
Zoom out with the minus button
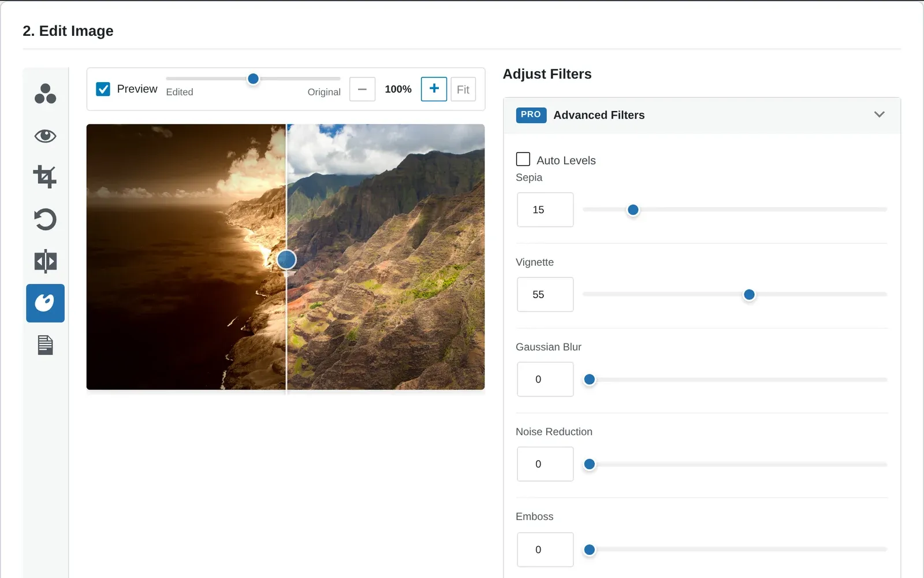point(362,90)
